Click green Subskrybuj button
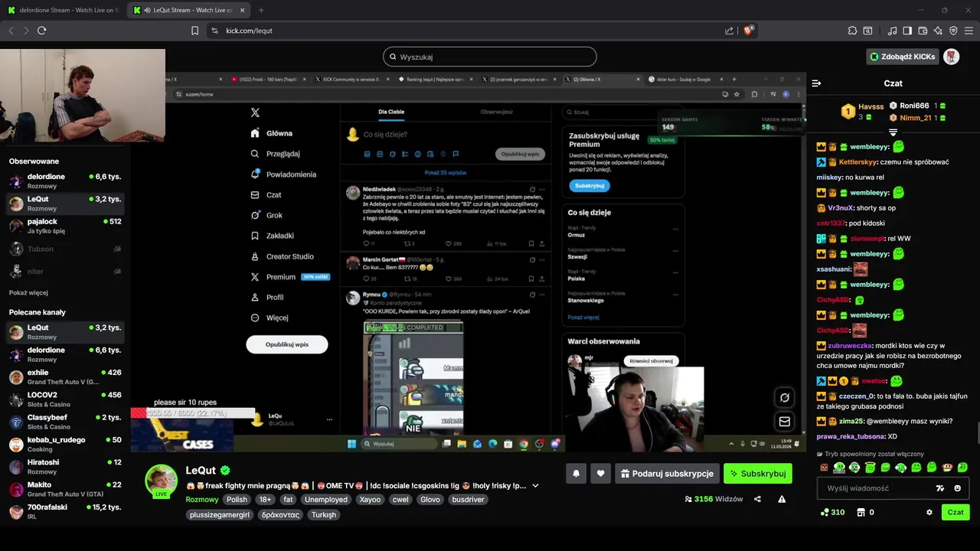Viewport: 980px width, 551px height. 757,474
